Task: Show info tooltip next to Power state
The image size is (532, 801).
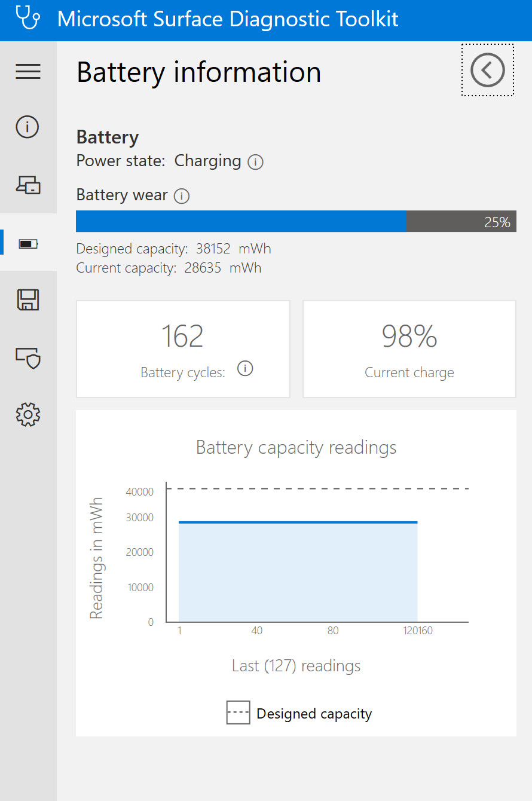Action: click(255, 162)
